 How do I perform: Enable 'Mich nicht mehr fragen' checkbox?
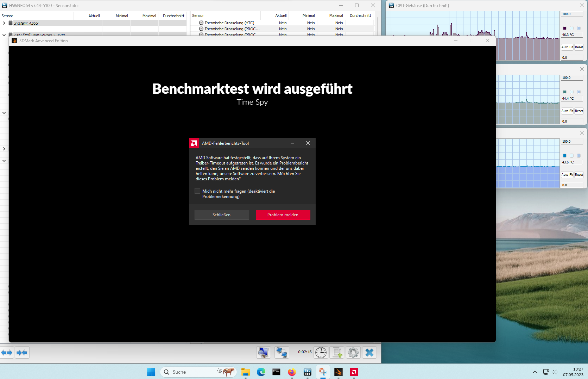point(197,191)
